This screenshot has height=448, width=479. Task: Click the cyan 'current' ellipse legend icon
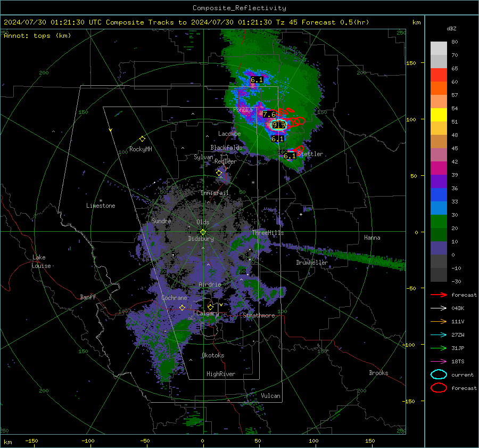[x=439, y=374]
